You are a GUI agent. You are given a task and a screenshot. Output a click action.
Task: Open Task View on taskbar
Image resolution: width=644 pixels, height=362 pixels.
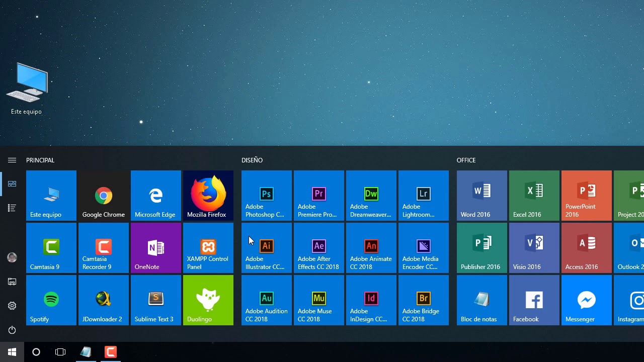[60, 352]
